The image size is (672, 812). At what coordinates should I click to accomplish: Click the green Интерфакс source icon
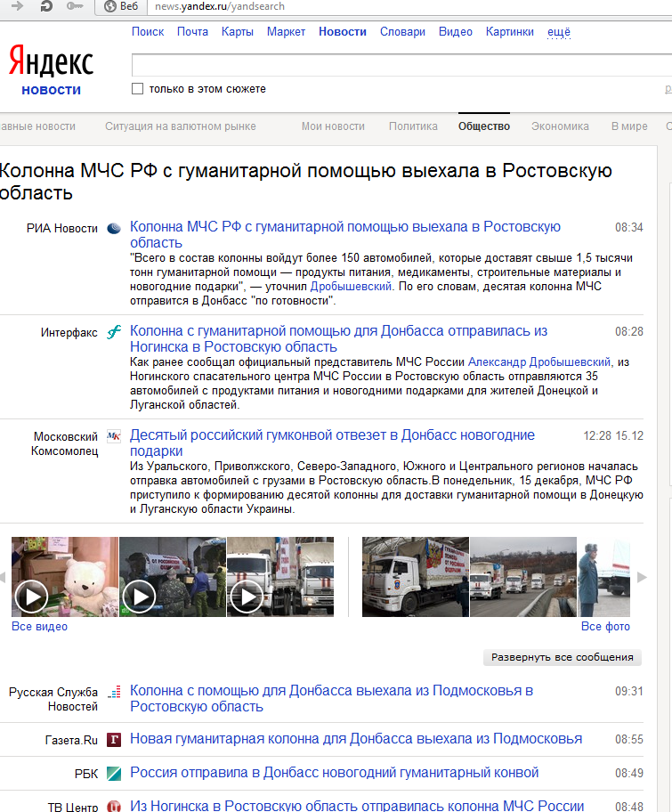pyautogui.click(x=114, y=332)
